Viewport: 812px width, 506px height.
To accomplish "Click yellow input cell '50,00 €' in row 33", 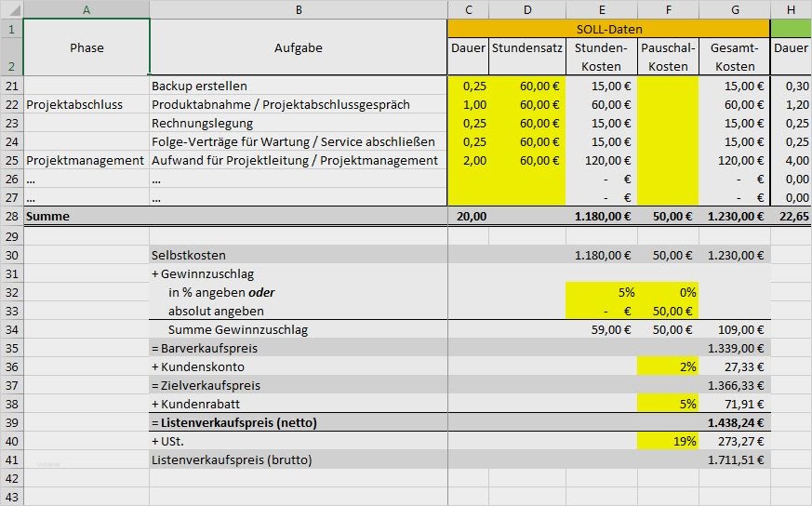I will [x=668, y=311].
